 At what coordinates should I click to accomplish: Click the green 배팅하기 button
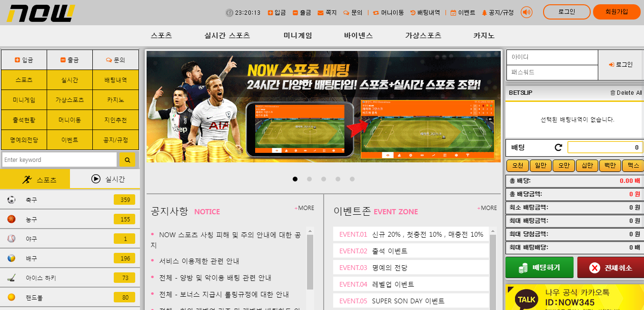(539, 268)
